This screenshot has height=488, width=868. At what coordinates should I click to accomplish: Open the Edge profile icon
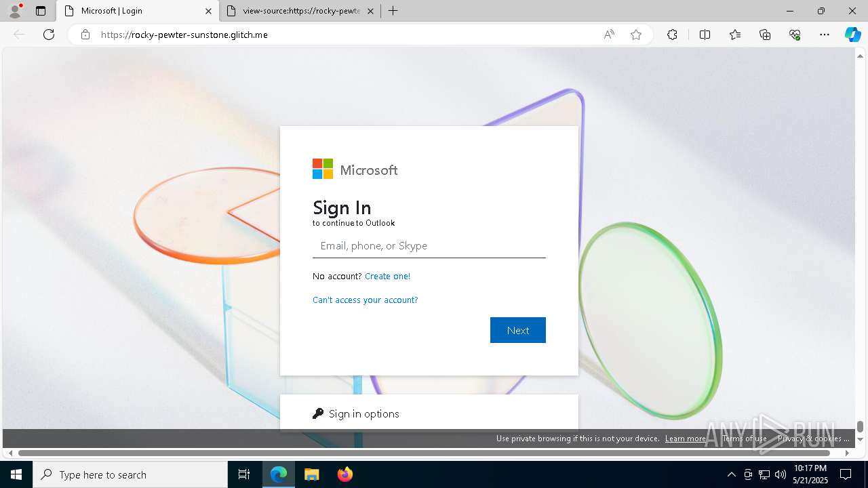point(15,11)
